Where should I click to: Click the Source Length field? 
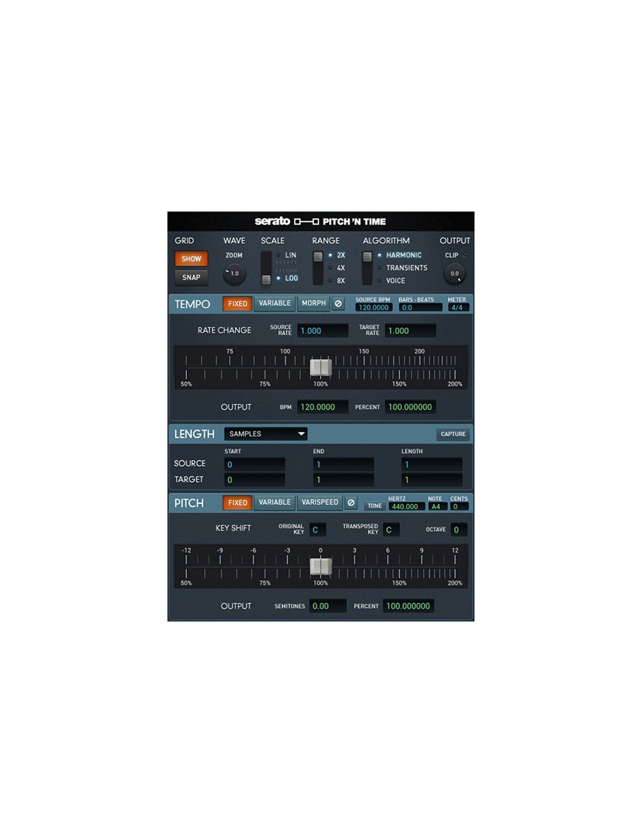point(432,465)
